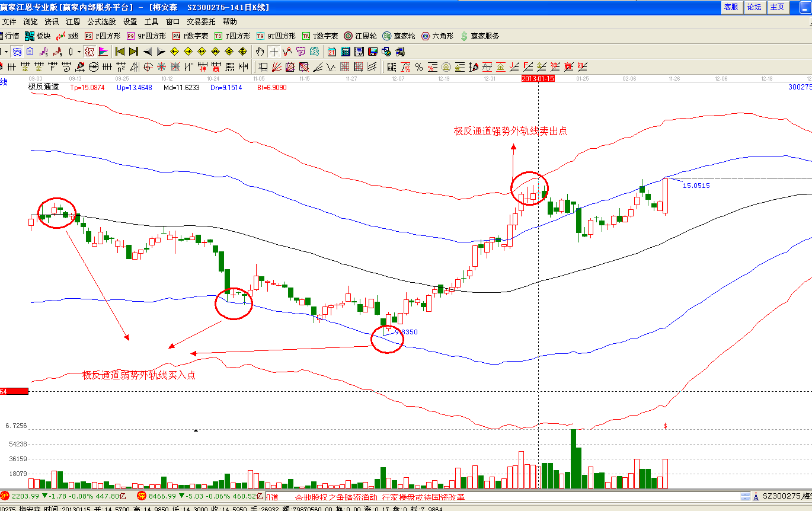Open the dropdown arrow at toolbar's left edge
Screen dimensions: 812x511
[x=5, y=52]
